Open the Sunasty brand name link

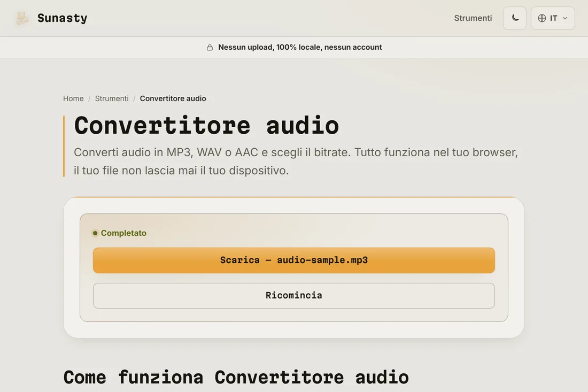pos(62,18)
